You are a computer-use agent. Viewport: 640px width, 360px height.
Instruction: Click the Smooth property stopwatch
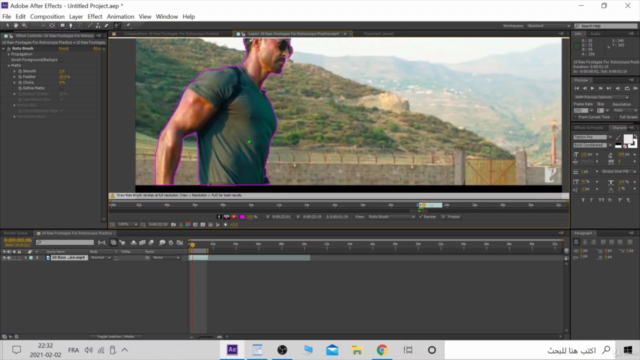click(x=20, y=71)
